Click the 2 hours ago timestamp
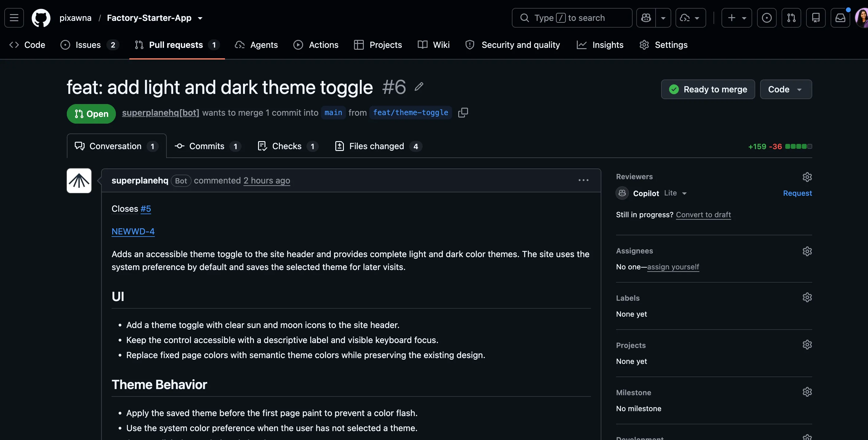Image resolution: width=868 pixels, height=440 pixels. [x=267, y=180]
